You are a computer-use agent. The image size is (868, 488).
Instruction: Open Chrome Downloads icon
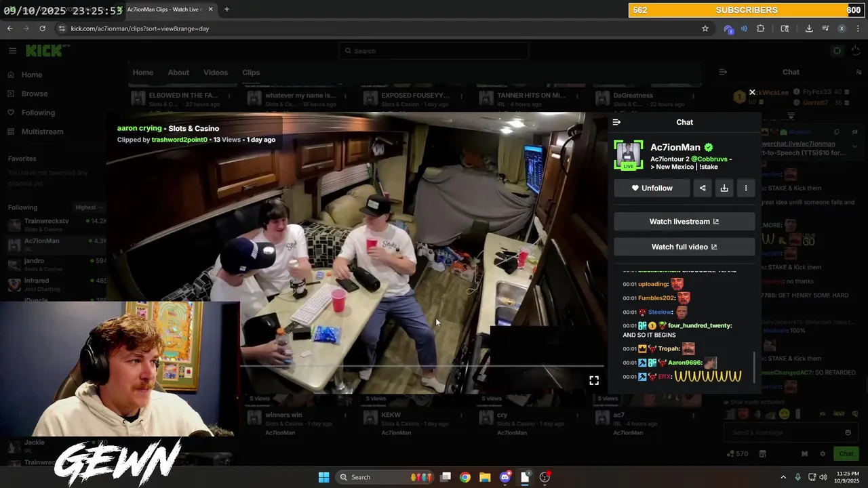(x=809, y=28)
